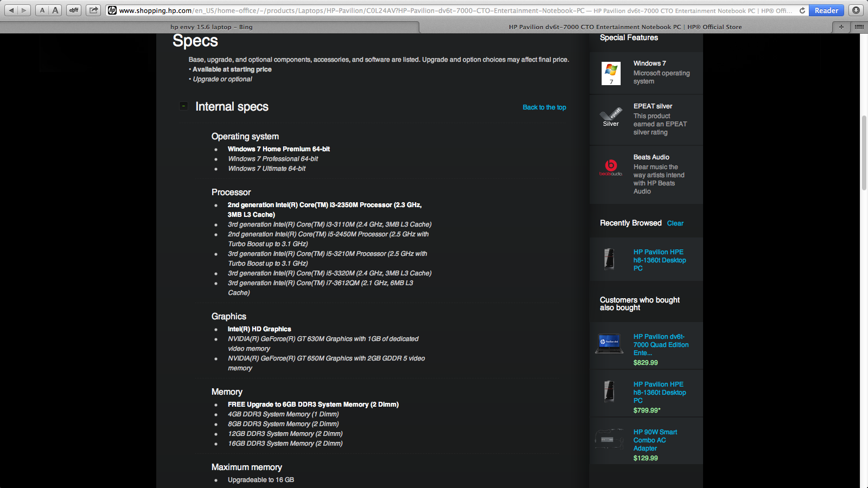Click 'Upgradeable to 16 GB' text
Screen dimensions: 868x488
tap(261, 480)
